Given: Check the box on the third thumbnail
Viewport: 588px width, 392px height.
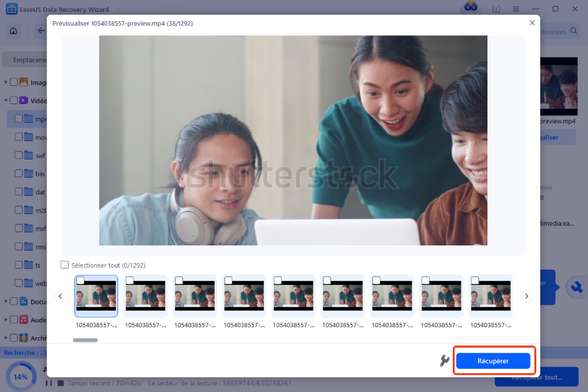Looking at the screenshot, I should [x=179, y=281].
